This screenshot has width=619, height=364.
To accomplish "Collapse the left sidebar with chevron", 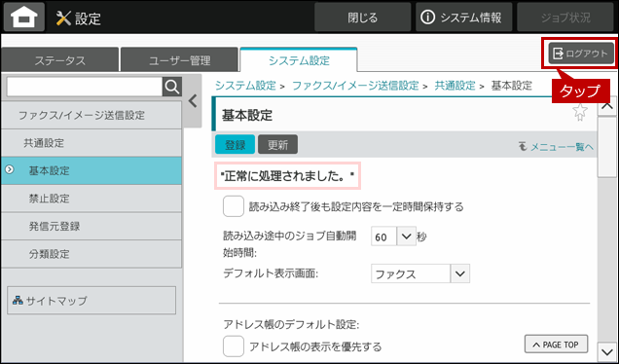I will (193, 101).
